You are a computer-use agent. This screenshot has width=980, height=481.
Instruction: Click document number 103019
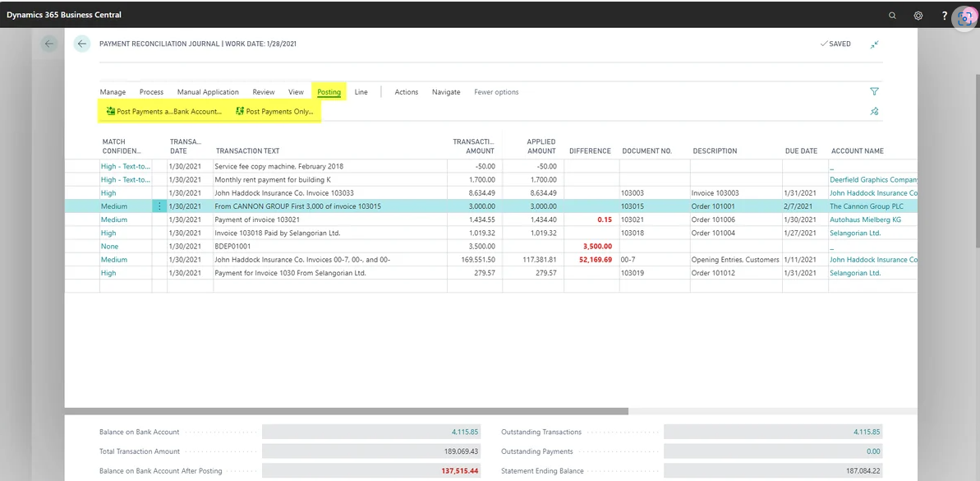pos(633,273)
